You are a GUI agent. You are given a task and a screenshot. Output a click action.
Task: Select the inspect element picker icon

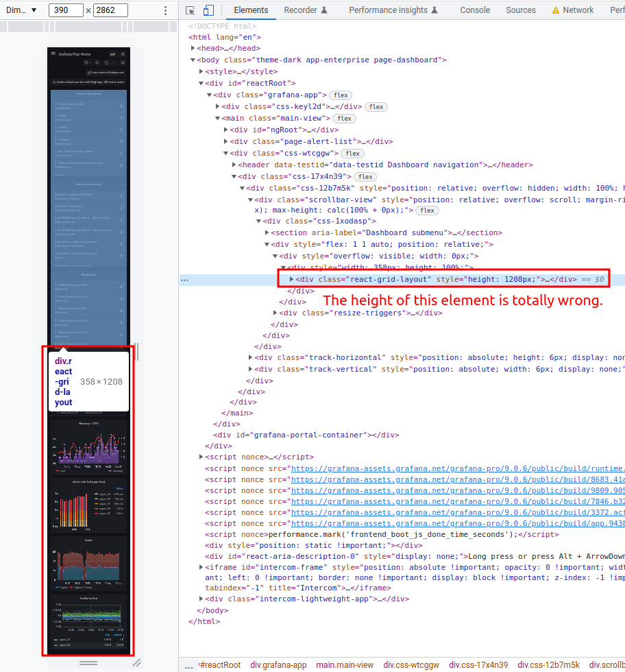point(189,10)
